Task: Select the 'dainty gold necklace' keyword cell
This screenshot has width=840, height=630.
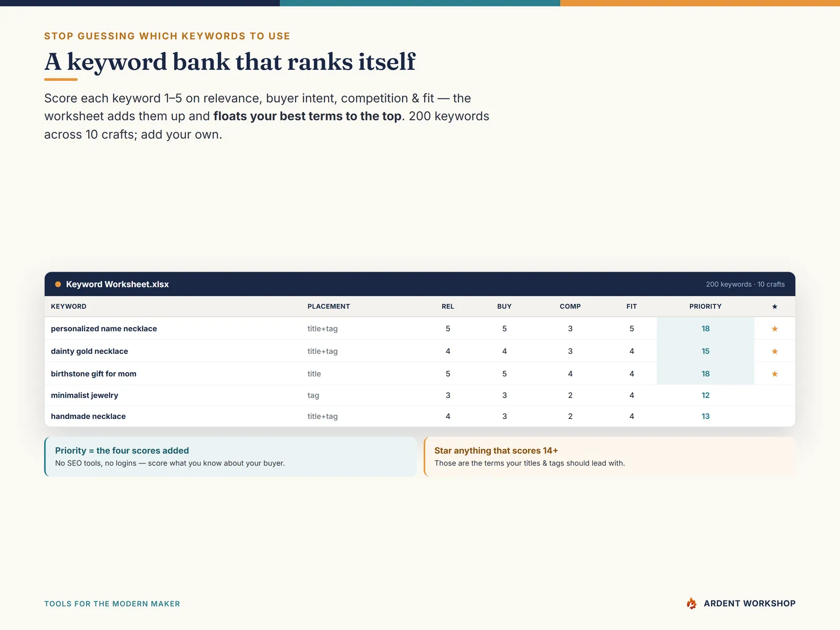Action: (x=89, y=351)
